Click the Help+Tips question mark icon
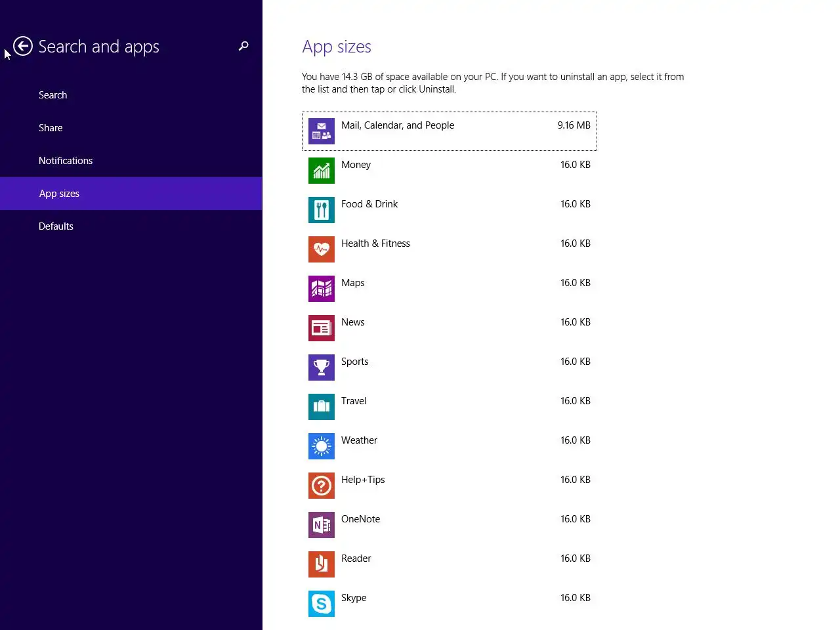The width and height of the screenshot is (840, 630). 322,486
